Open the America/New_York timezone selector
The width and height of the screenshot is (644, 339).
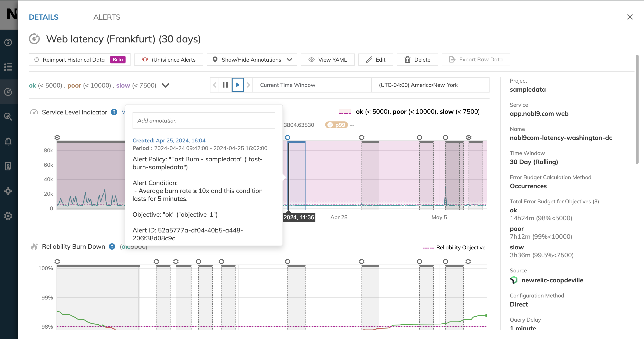click(430, 85)
